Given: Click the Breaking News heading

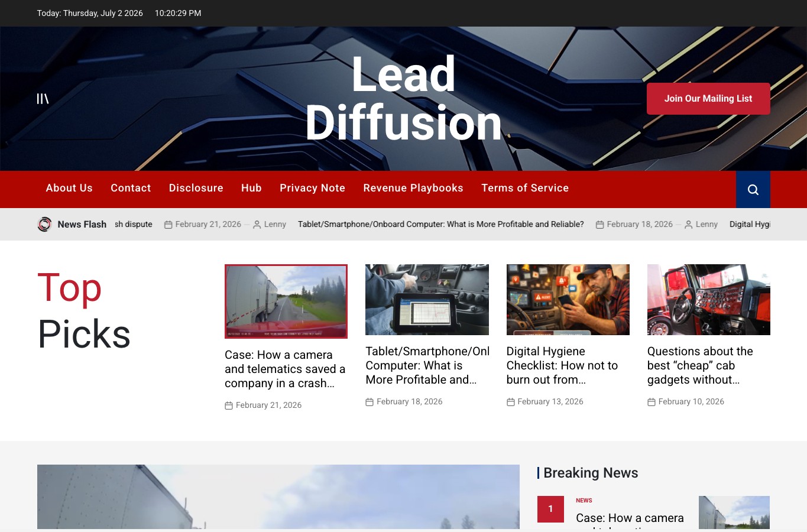Looking at the screenshot, I should click(591, 473).
